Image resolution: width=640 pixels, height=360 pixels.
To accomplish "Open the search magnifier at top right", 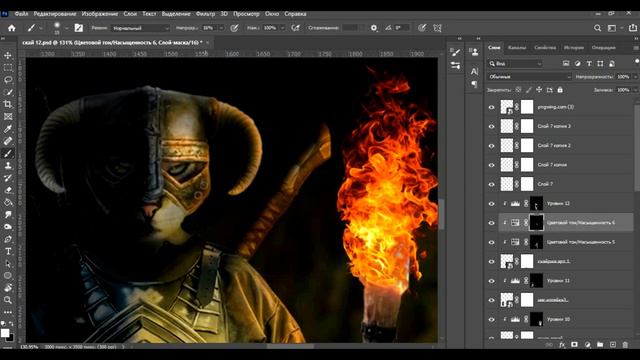I will [597, 28].
